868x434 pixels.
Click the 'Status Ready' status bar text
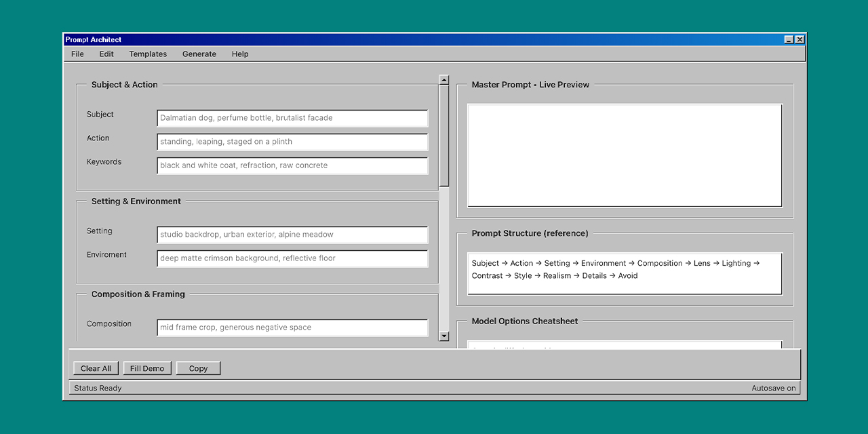point(98,389)
